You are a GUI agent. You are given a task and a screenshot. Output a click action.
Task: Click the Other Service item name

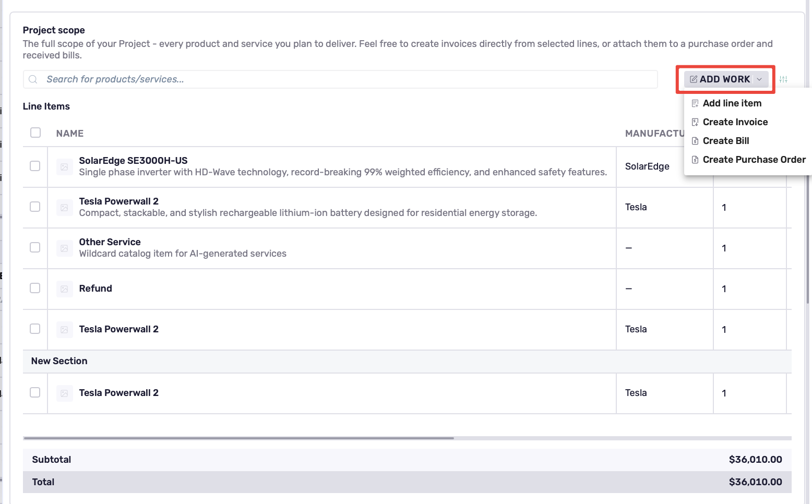click(110, 242)
